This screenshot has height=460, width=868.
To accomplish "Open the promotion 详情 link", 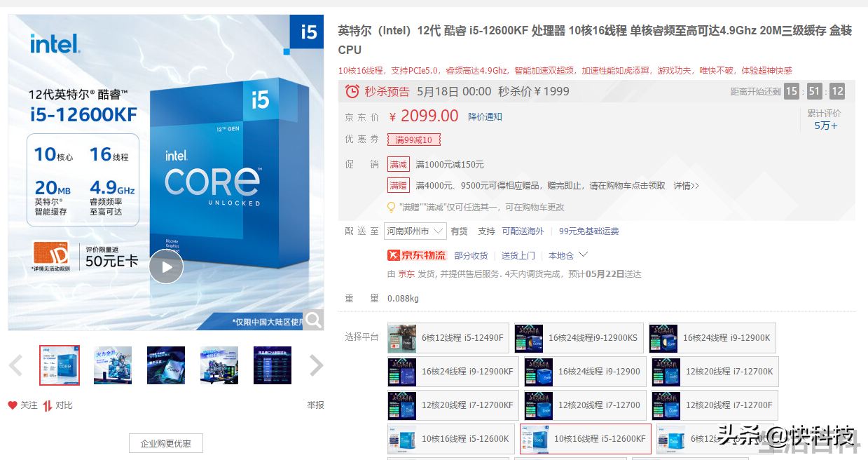I will click(686, 186).
